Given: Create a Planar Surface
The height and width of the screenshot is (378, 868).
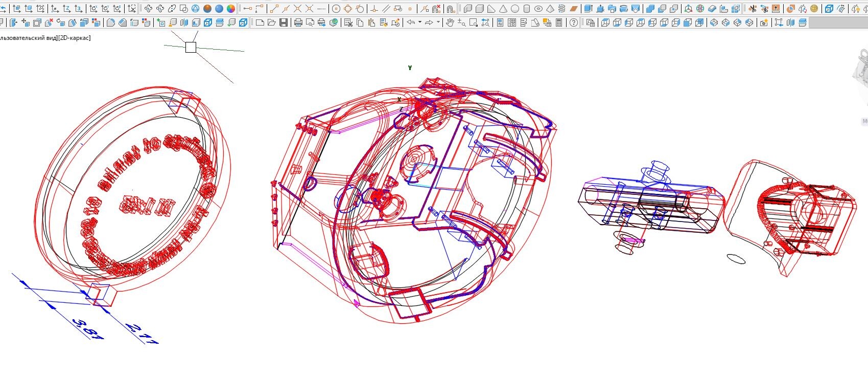Looking at the screenshot, I should pyautogui.click(x=573, y=9).
